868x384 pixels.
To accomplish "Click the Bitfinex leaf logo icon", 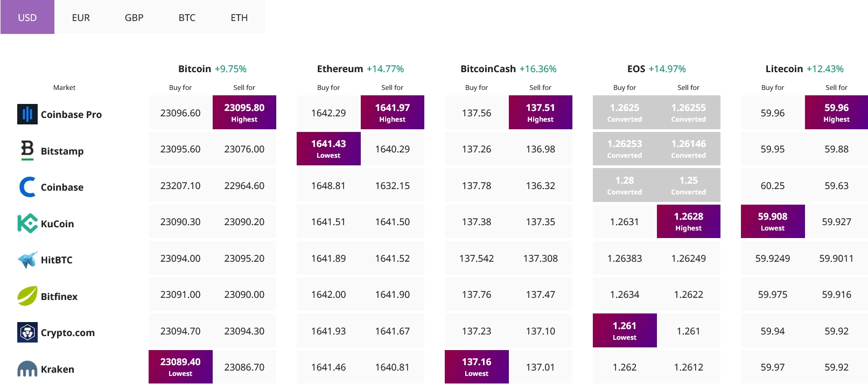I will point(27,296).
